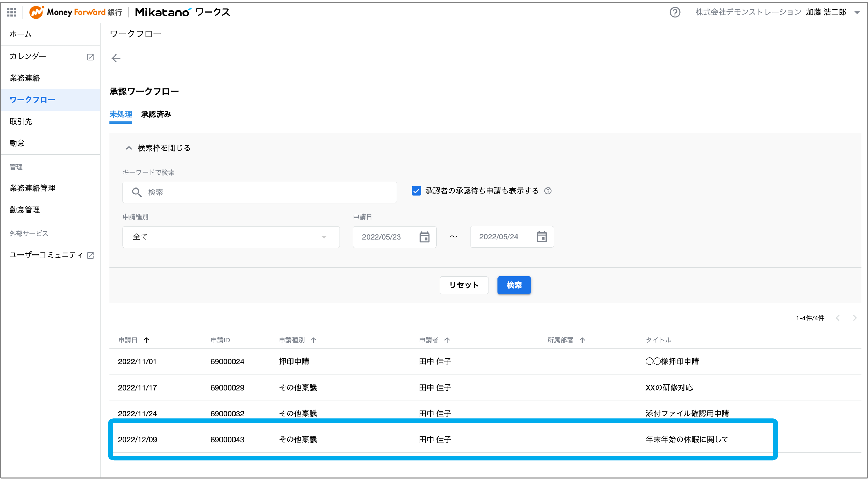Click the date cell 2022/11/24
Screen dimensions: 868x480
(x=137, y=414)
